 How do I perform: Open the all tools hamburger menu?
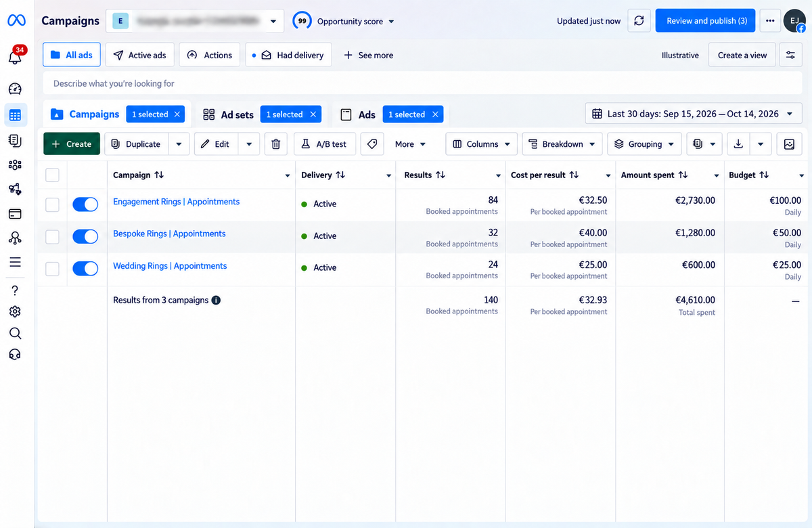pyautogui.click(x=15, y=262)
